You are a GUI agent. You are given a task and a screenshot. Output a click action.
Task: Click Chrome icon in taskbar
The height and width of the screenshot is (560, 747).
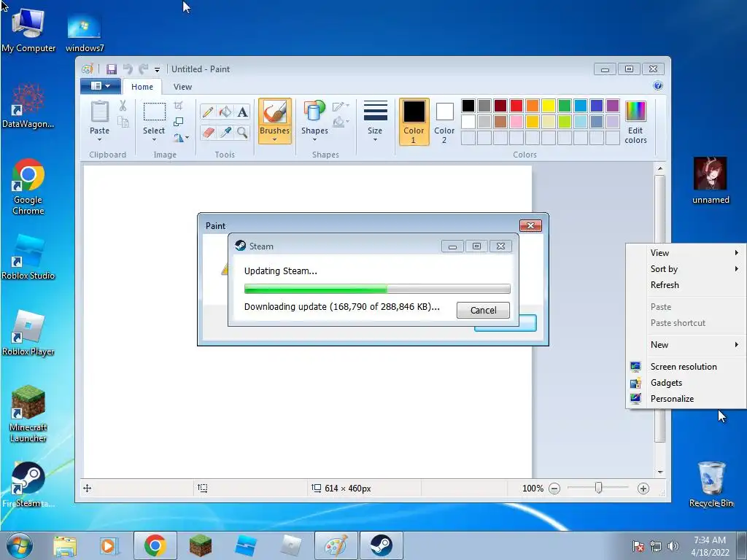pyautogui.click(x=155, y=545)
